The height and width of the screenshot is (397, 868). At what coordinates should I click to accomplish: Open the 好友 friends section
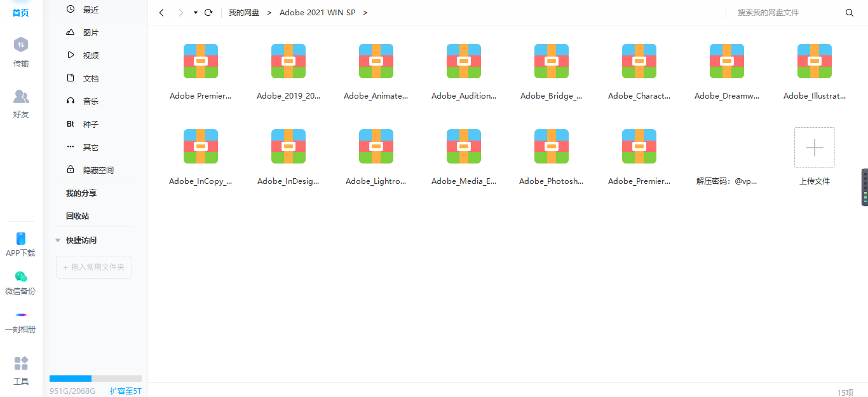pyautogui.click(x=21, y=104)
